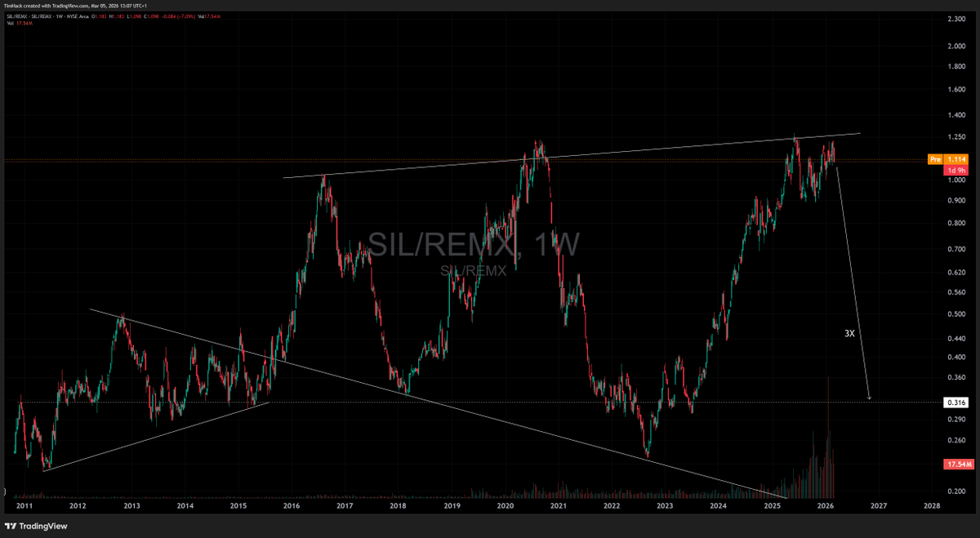Click the 2014 label on time axis
The width and height of the screenshot is (980, 538).
pos(185,506)
